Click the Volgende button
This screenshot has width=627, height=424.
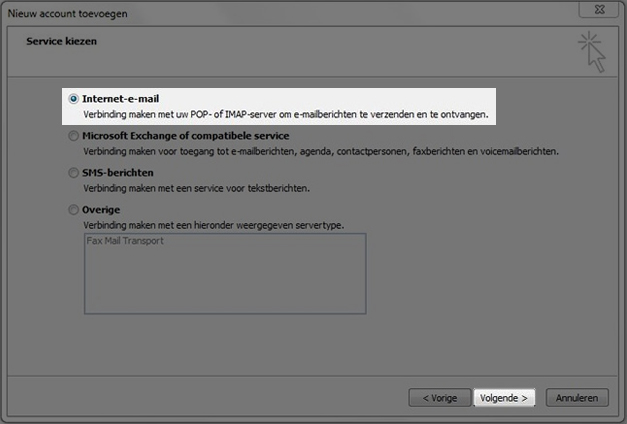(x=504, y=398)
